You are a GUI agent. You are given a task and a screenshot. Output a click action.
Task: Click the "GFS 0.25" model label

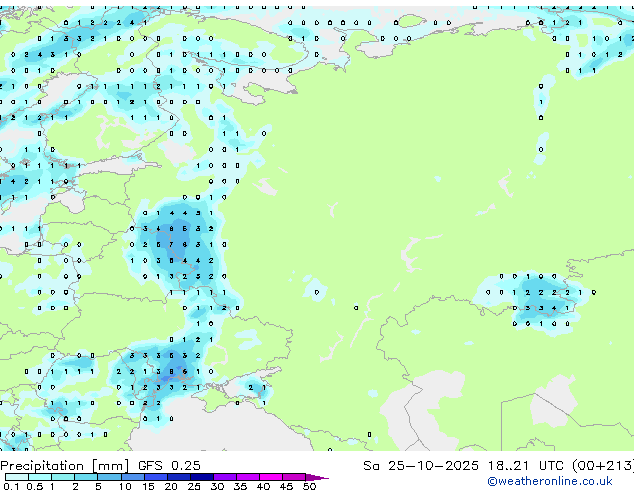pyautogui.click(x=169, y=466)
